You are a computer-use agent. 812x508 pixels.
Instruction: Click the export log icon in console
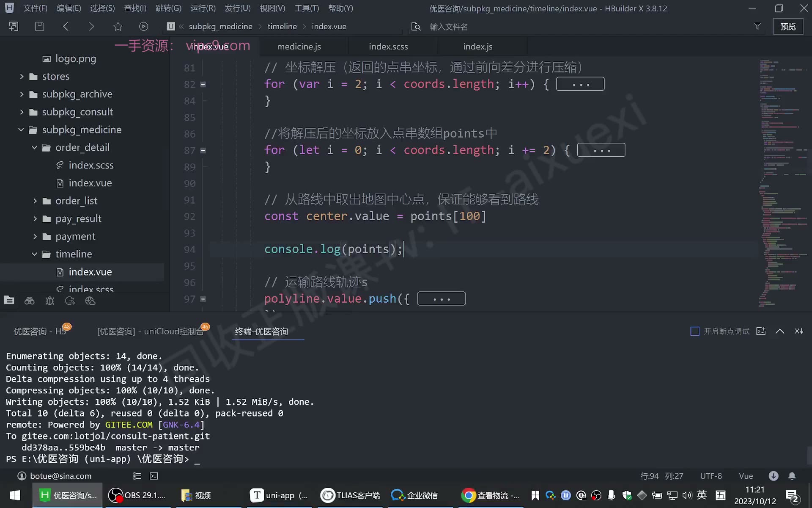pyautogui.click(x=761, y=331)
